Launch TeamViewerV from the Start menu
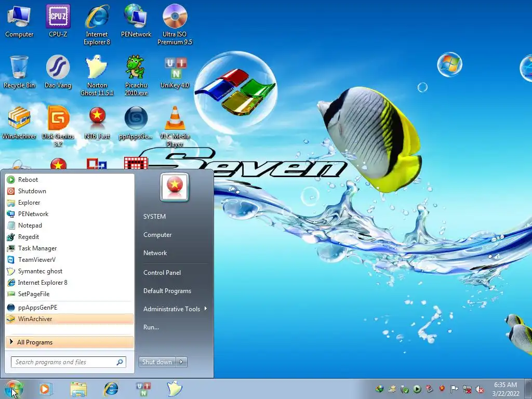 pyautogui.click(x=70, y=260)
